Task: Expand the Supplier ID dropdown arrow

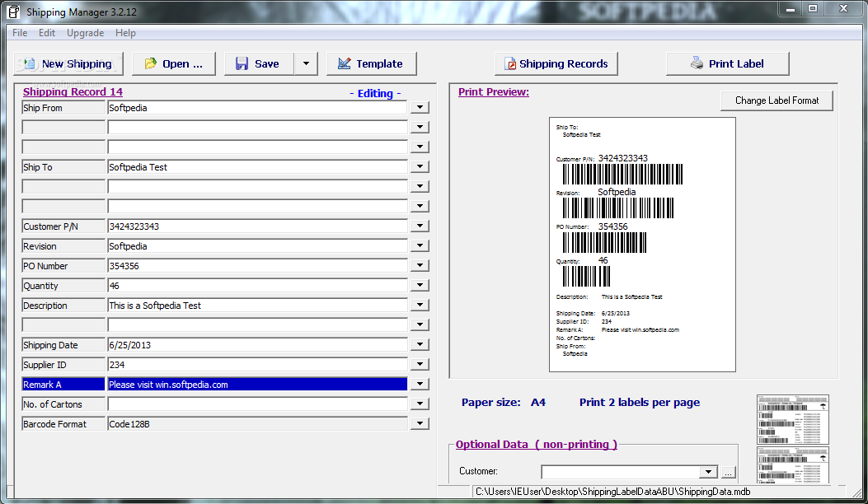Action: 420,364
